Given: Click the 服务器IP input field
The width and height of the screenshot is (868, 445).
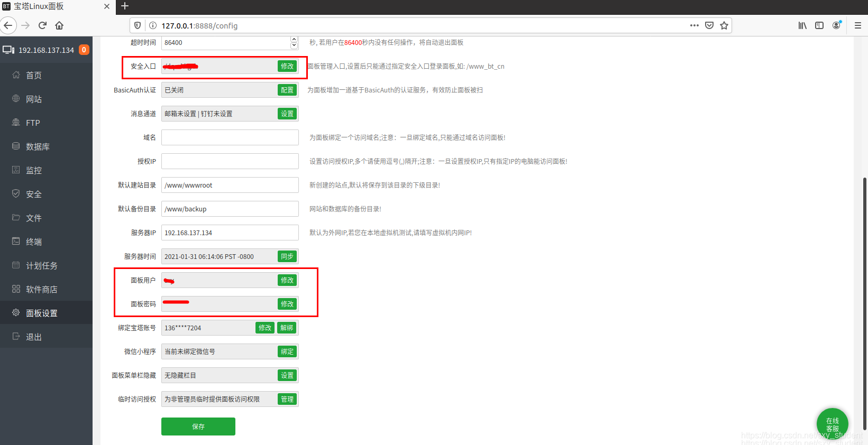Looking at the screenshot, I should coord(230,233).
